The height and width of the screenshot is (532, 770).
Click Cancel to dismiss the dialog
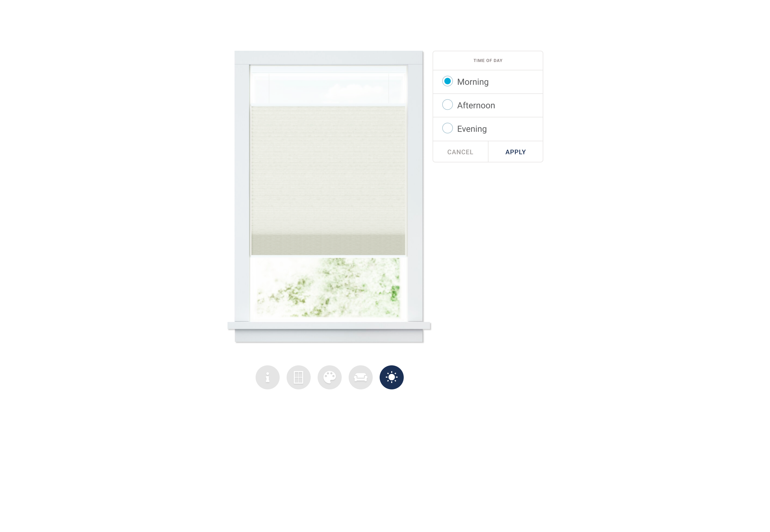[460, 151]
